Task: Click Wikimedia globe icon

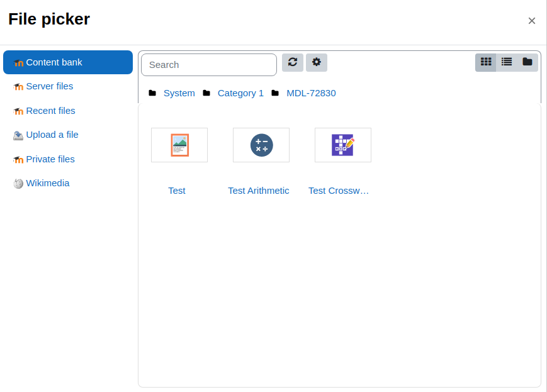Action: pyautogui.click(x=18, y=184)
